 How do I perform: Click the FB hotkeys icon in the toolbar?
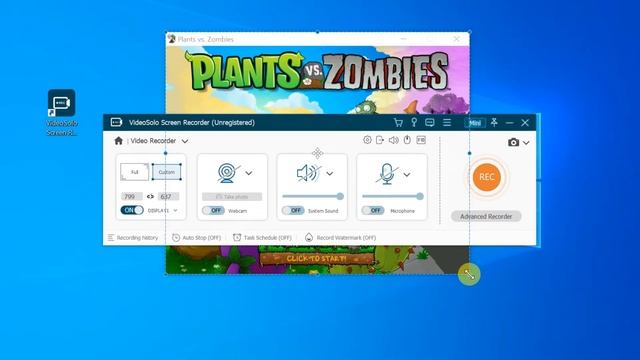point(421,140)
